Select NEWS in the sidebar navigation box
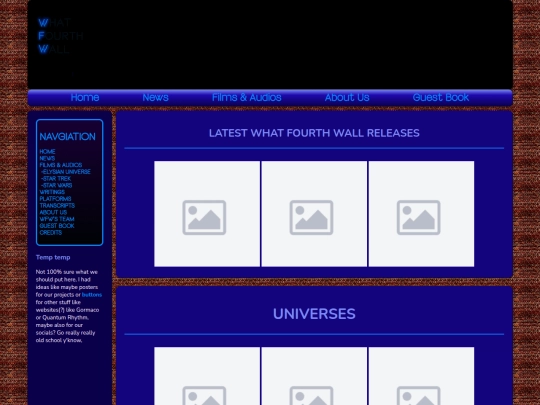 (x=47, y=158)
